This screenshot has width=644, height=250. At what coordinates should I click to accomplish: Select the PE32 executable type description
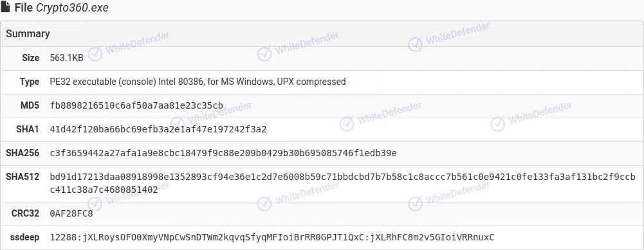pyautogui.click(x=198, y=82)
